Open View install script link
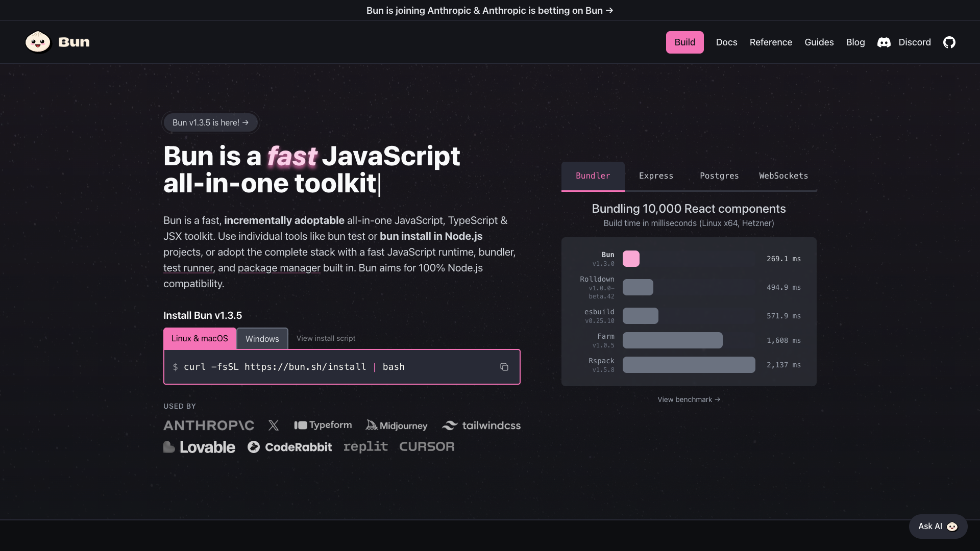Screen dimensions: 980x551 326,338
